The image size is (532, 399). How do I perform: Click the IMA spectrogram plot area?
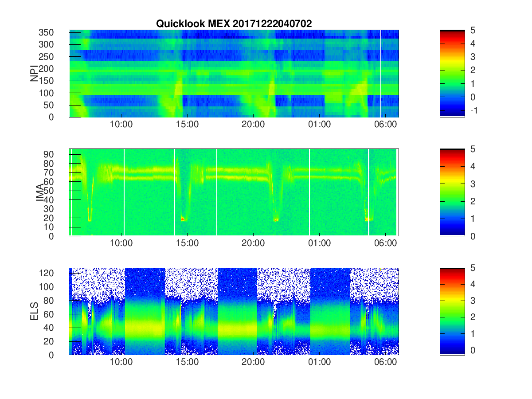click(234, 192)
